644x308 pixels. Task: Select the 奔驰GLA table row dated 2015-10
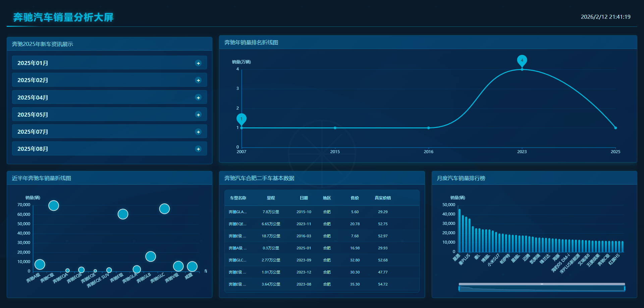tap(322, 212)
